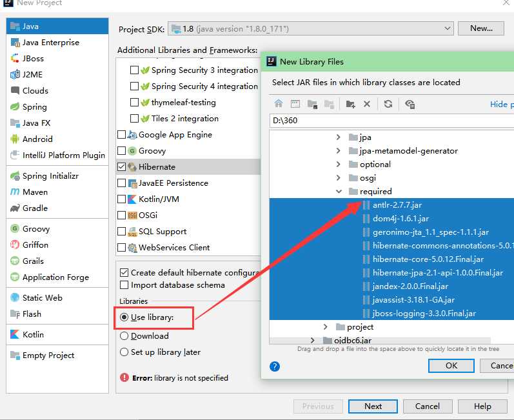Select Use library radio button
The height and width of the screenshot is (420, 514).
(124, 317)
